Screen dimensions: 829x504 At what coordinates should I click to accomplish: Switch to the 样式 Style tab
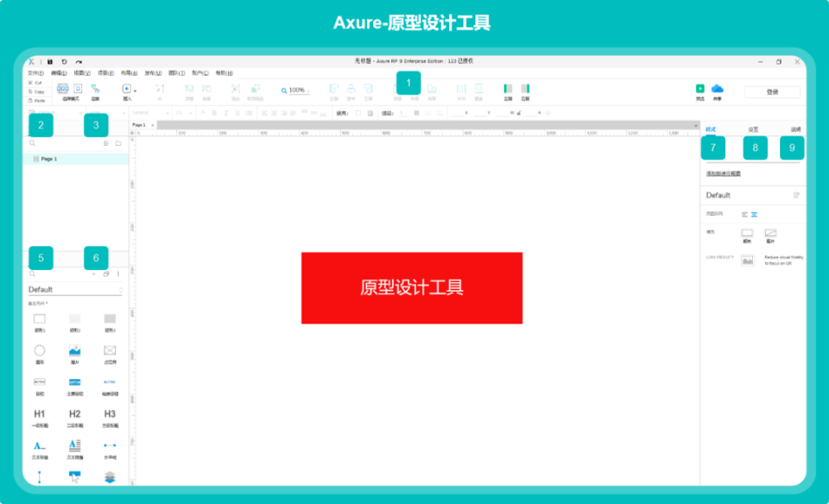coord(711,129)
